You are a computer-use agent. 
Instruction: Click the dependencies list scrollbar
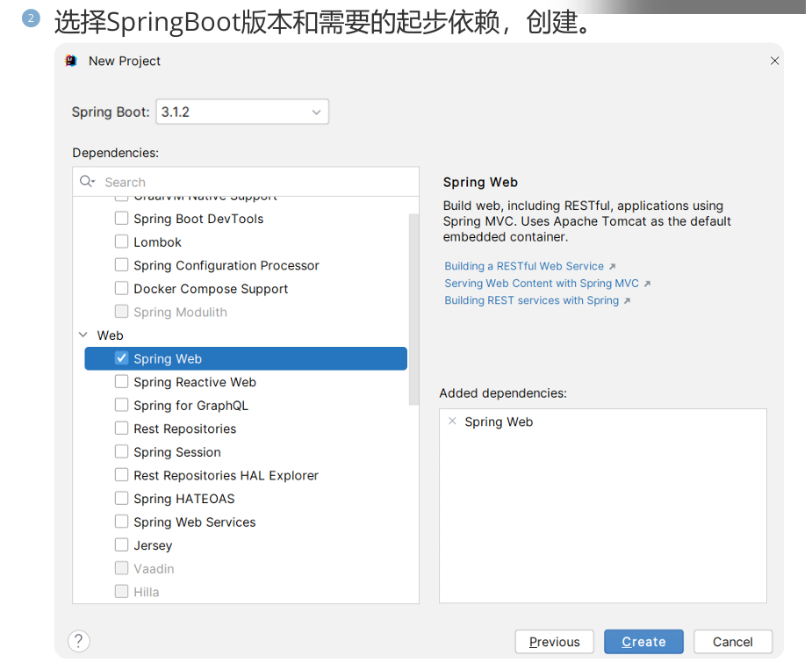[x=413, y=309]
